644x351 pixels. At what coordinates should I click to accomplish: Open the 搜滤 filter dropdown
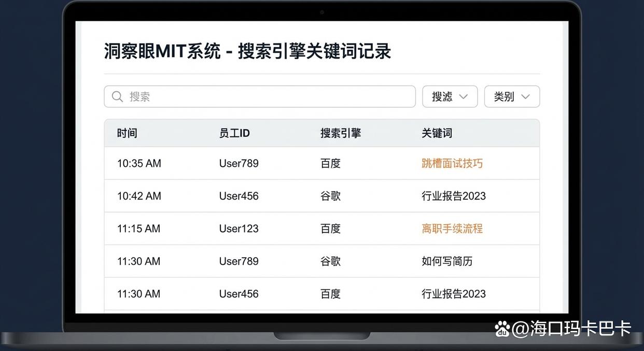(x=450, y=96)
